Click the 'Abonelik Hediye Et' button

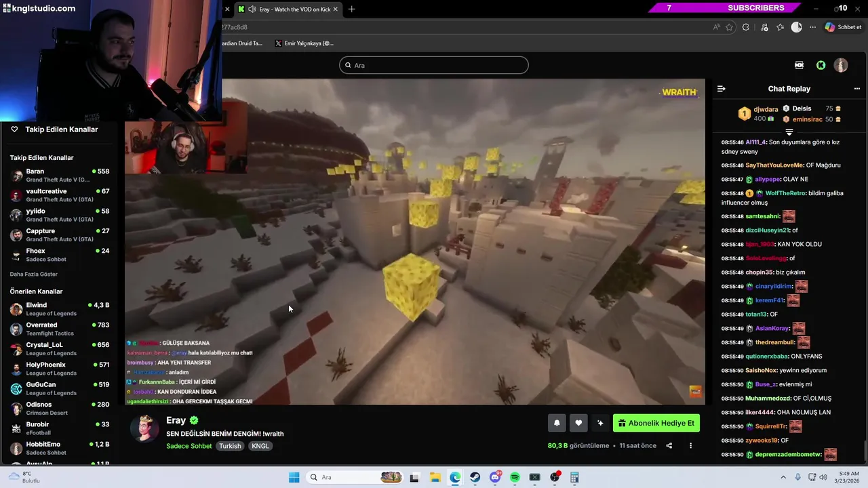[656, 423]
